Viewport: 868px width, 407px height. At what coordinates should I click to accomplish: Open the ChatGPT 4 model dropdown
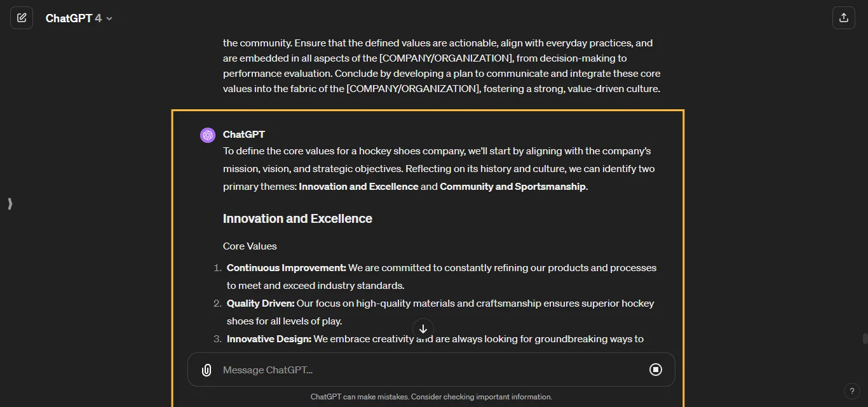coord(79,18)
